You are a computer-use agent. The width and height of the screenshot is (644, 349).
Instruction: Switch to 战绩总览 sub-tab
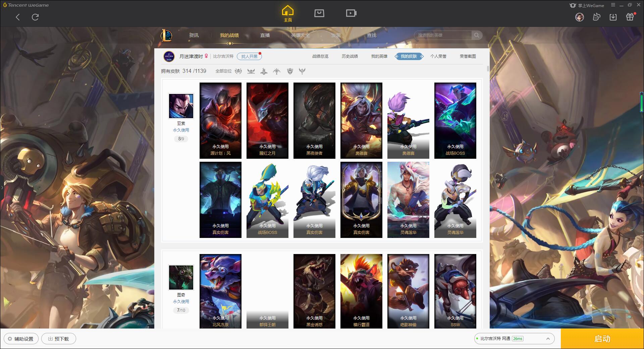(320, 56)
